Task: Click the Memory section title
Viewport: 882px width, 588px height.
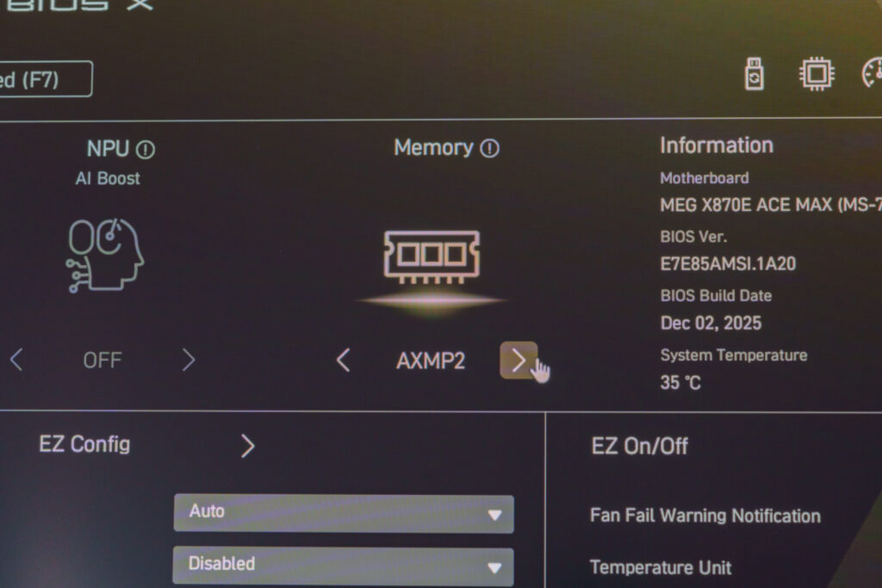Action: 434,147
